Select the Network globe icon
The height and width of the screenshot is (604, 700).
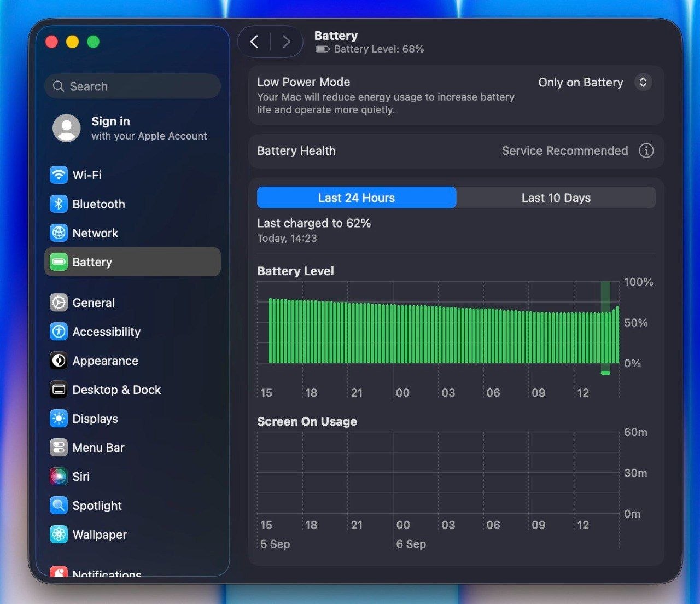[59, 233]
